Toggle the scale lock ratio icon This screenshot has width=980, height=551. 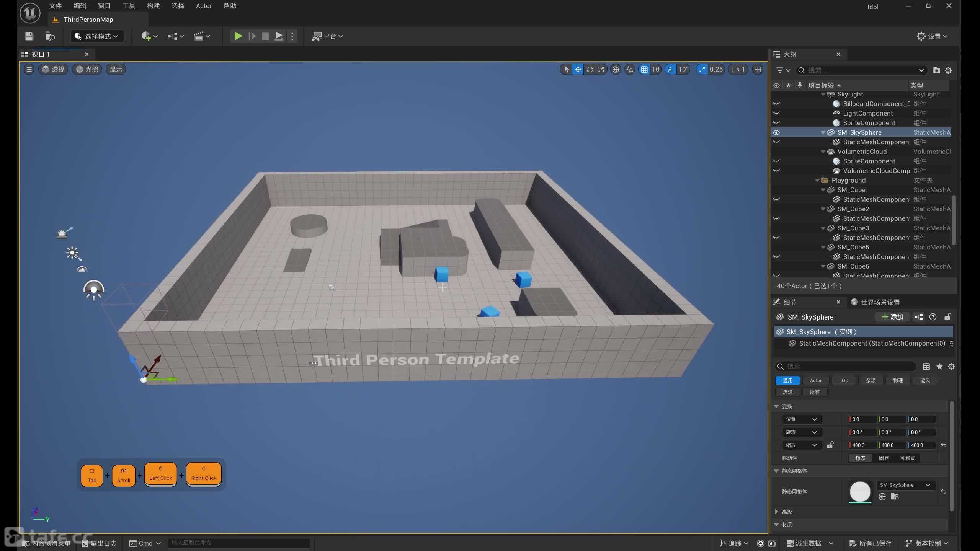830,445
